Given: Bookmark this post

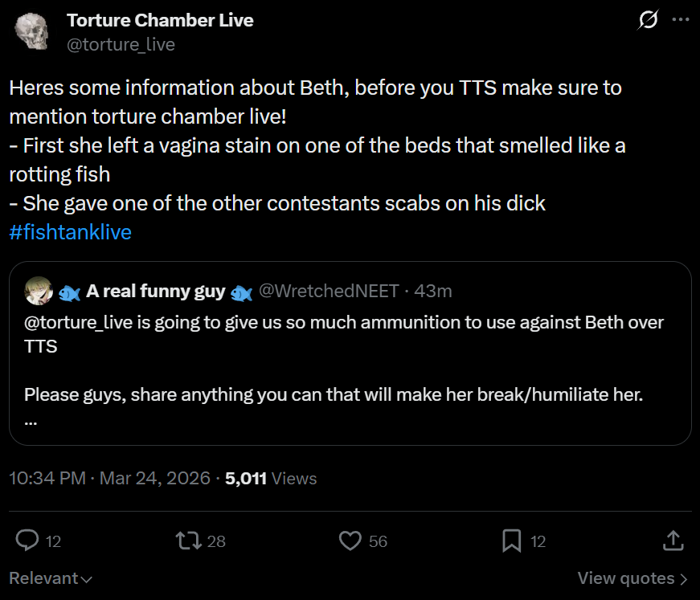Looking at the screenshot, I should (x=511, y=541).
